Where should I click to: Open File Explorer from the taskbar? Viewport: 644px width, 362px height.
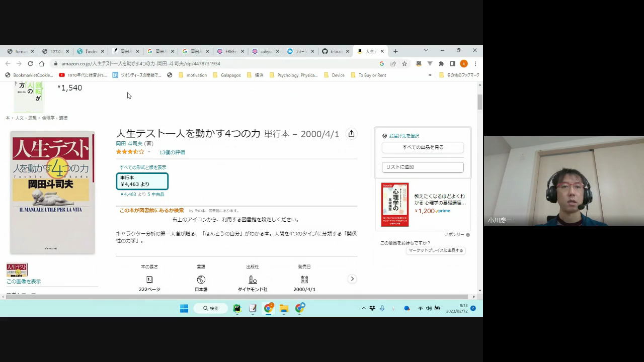tap(284, 308)
